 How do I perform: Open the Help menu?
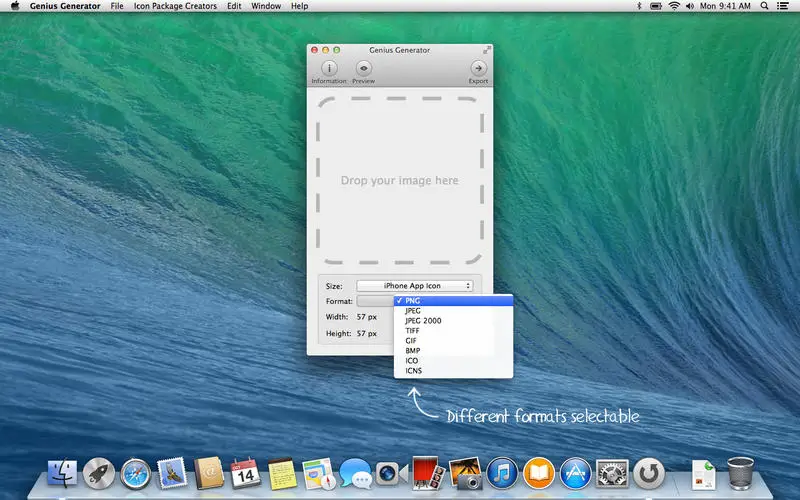click(x=299, y=6)
